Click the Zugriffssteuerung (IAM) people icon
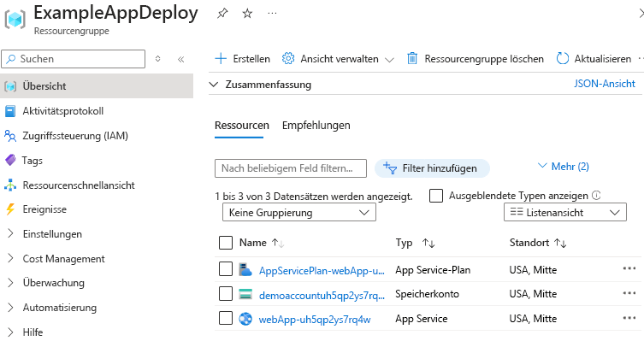The width and height of the screenshot is (644, 341). click(10, 135)
